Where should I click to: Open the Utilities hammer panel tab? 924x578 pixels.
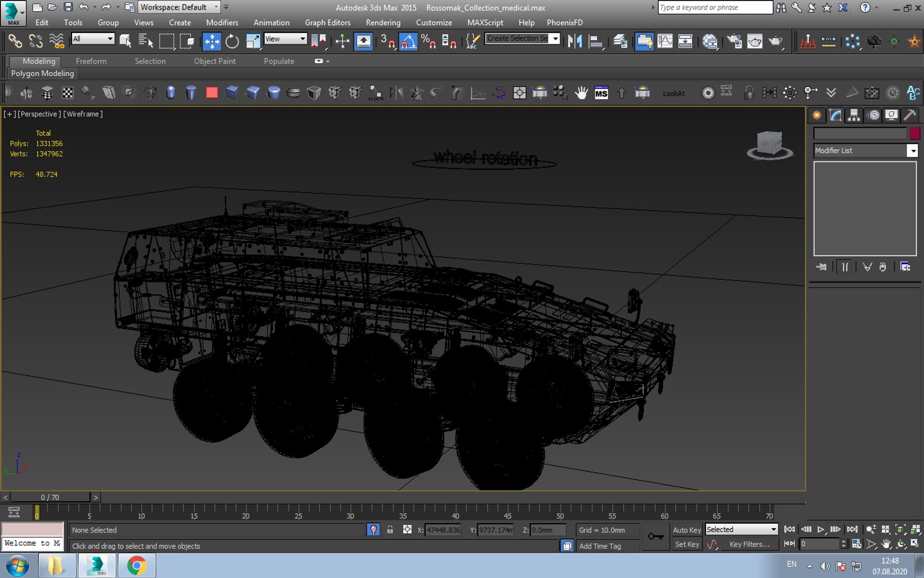[x=910, y=115]
